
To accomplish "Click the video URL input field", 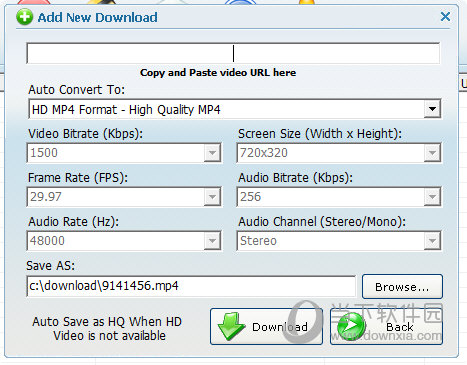I will tap(233, 53).
